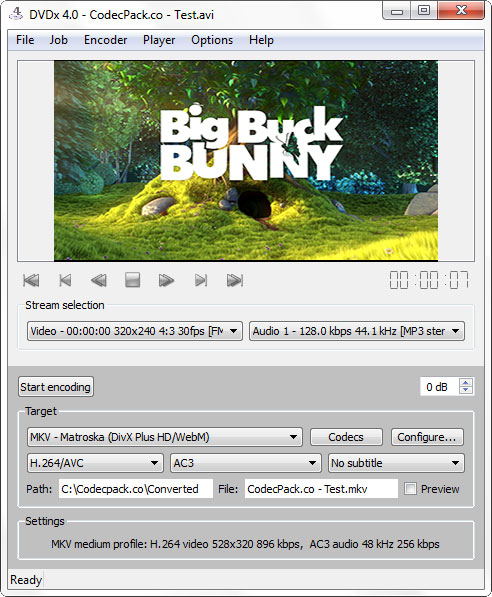Viewport: 492px width, 597px height.
Task: Open the No subtitle dropdown
Action: click(396, 463)
